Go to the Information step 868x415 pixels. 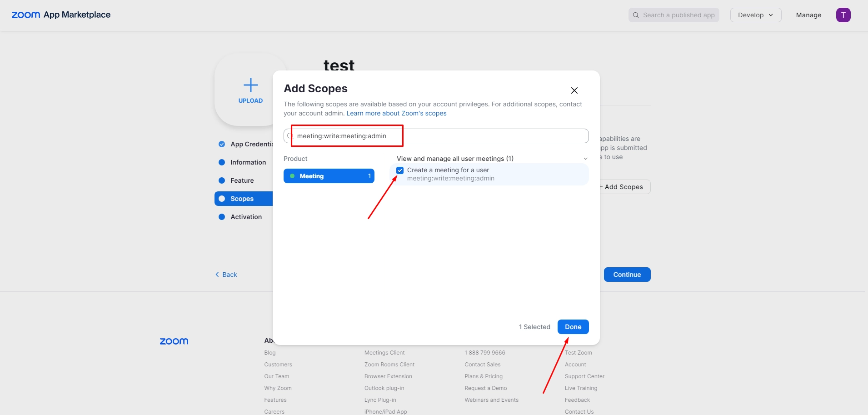click(x=248, y=162)
